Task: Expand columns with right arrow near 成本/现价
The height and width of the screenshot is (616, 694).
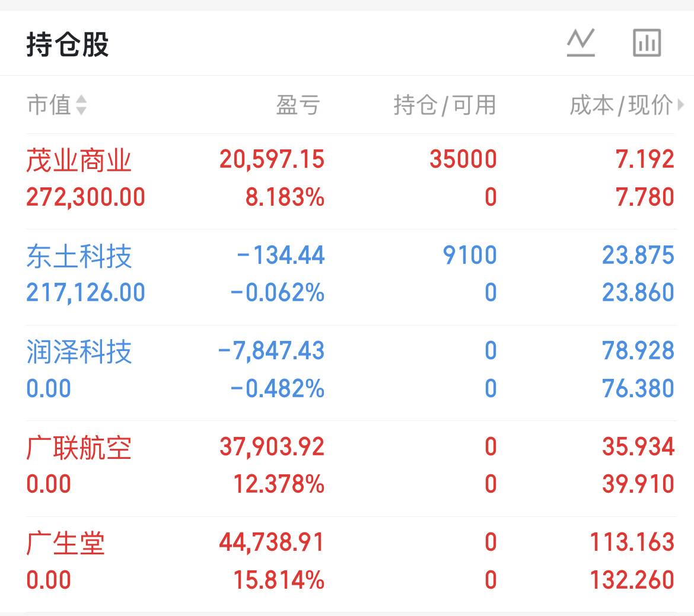Action: coord(681,106)
